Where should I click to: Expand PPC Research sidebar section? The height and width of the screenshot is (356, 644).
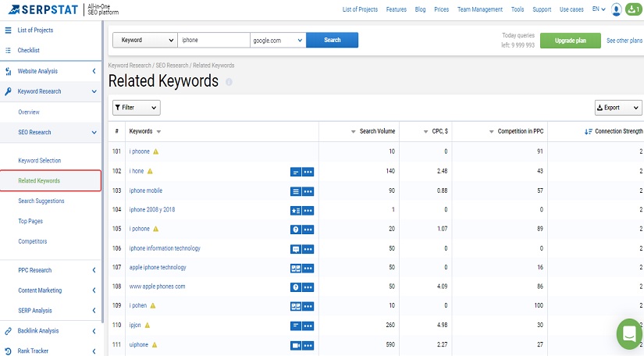[x=94, y=270]
